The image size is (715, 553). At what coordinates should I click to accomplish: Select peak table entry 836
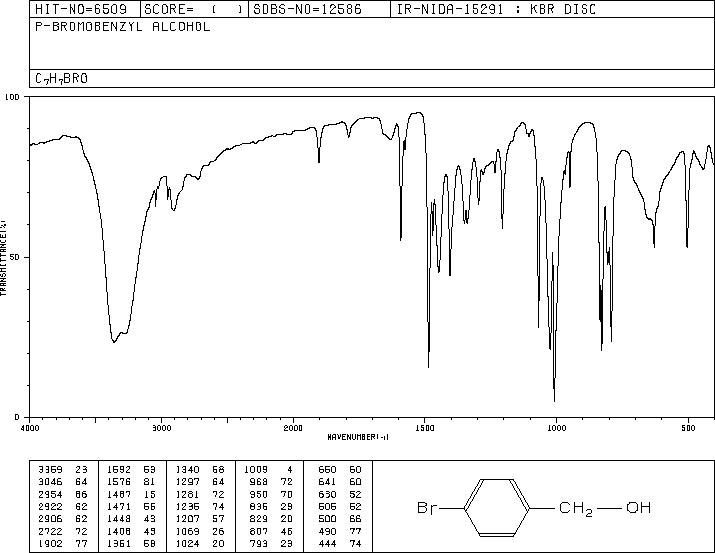(x=259, y=506)
